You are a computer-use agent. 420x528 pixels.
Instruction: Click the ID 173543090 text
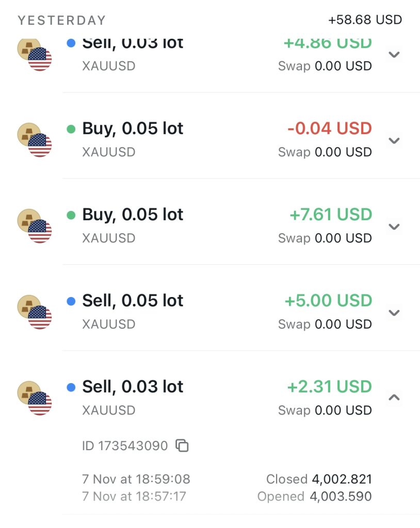click(125, 445)
